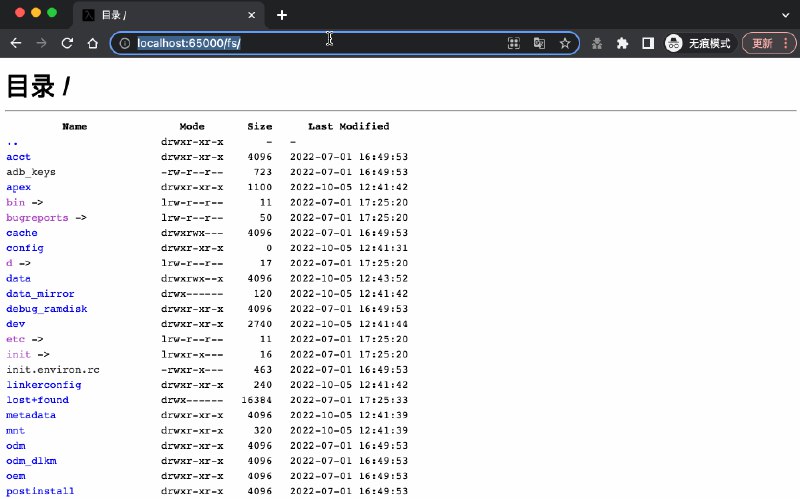Go back to the previous page
The image size is (800, 499).
pyautogui.click(x=16, y=43)
